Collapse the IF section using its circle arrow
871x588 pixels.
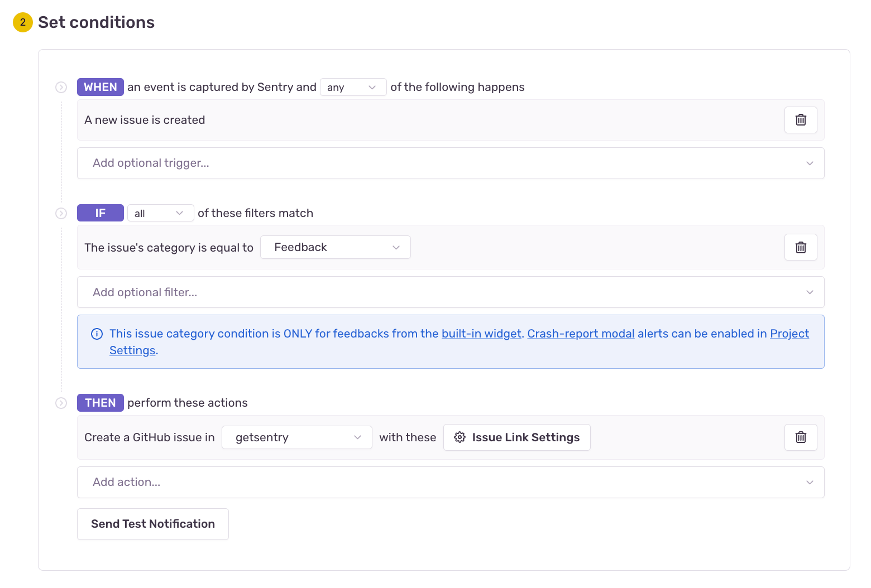click(61, 213)
